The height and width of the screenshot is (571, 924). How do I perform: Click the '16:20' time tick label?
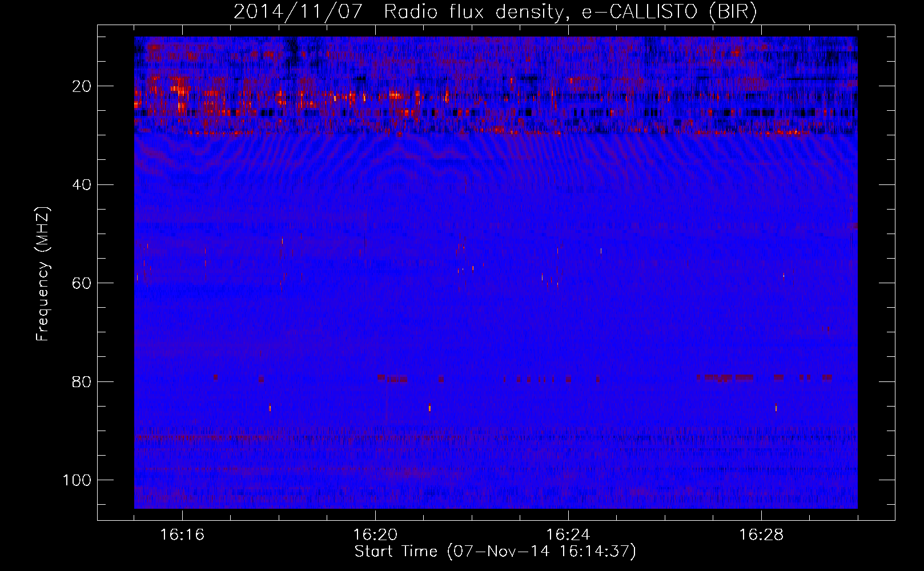375,535
